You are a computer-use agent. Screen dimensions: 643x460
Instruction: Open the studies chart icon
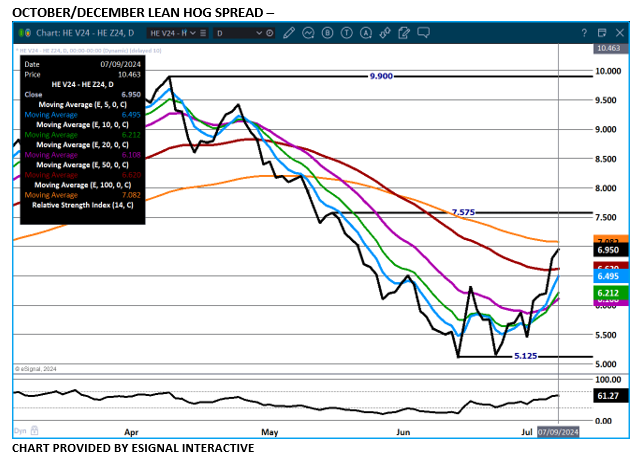point(308,32)
